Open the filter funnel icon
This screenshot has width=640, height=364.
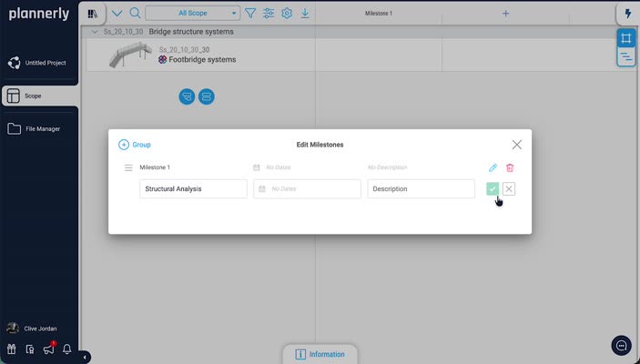pyautogui.click(x=250, y=14)
